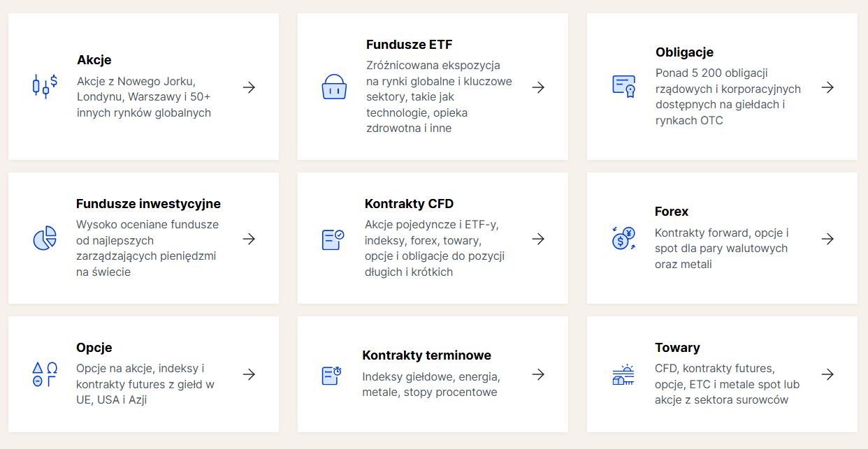This screenshot has width=868, height=449.
Task: Click the pie chart icon for Fundusze inwestycyjne
Action: 45,238
